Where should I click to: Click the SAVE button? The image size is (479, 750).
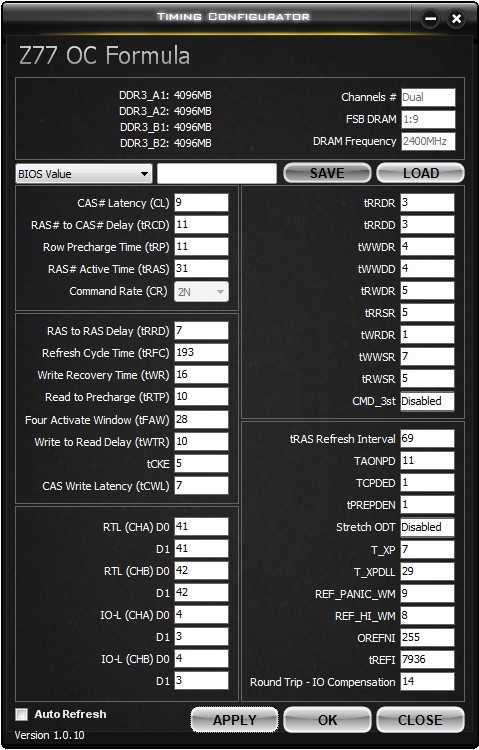327,173
